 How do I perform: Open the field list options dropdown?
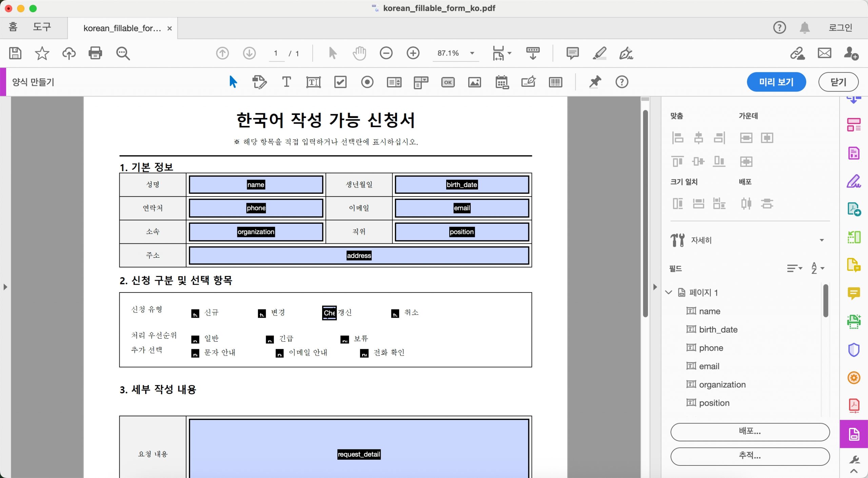pos(795,268)
